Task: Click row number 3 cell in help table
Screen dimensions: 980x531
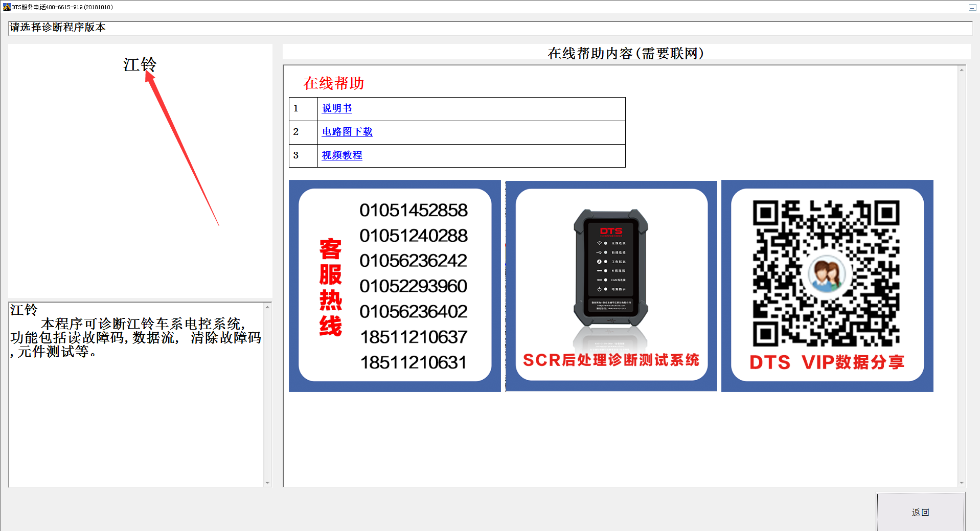Action: tap(303, 155)
